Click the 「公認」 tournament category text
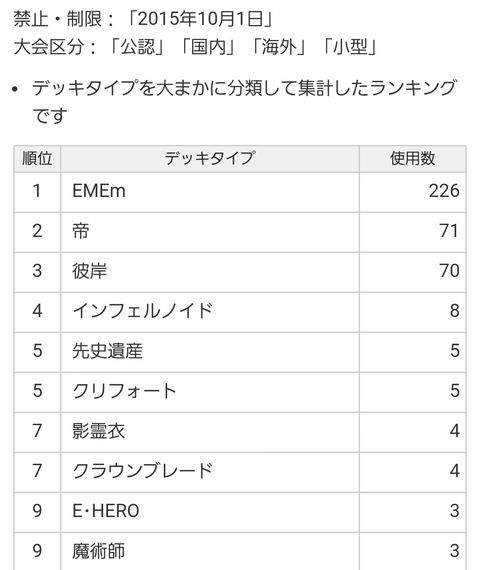This screenshot has height=570, width=480. click(x=138, y=47)
